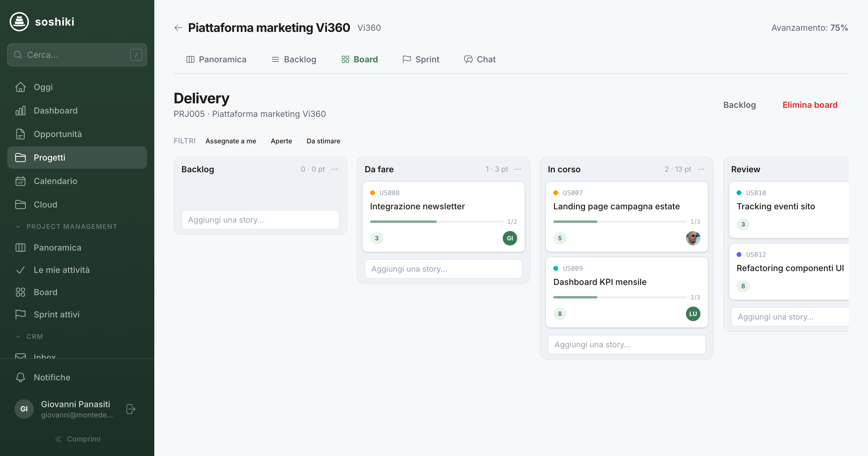Viewport: 868px width, 456px height.
Task: Click the 8 points badge on US009
Action: (x=560, y=314)
